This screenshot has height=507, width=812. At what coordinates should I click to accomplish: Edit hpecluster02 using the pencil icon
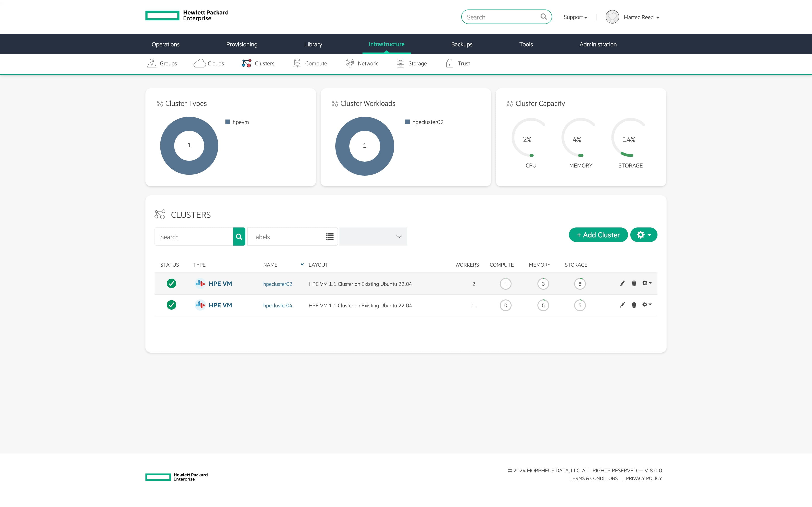pyautogui.click(x=622, y=283)
